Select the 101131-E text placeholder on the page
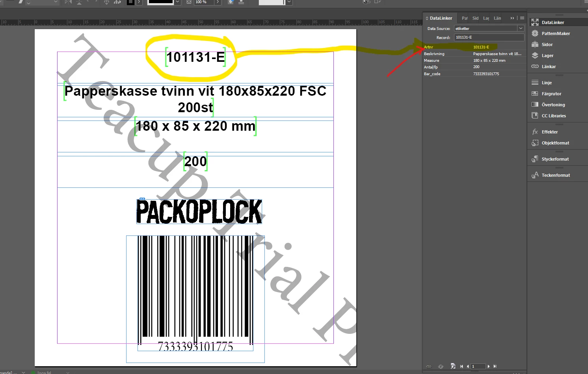 [x=195, y=57]
